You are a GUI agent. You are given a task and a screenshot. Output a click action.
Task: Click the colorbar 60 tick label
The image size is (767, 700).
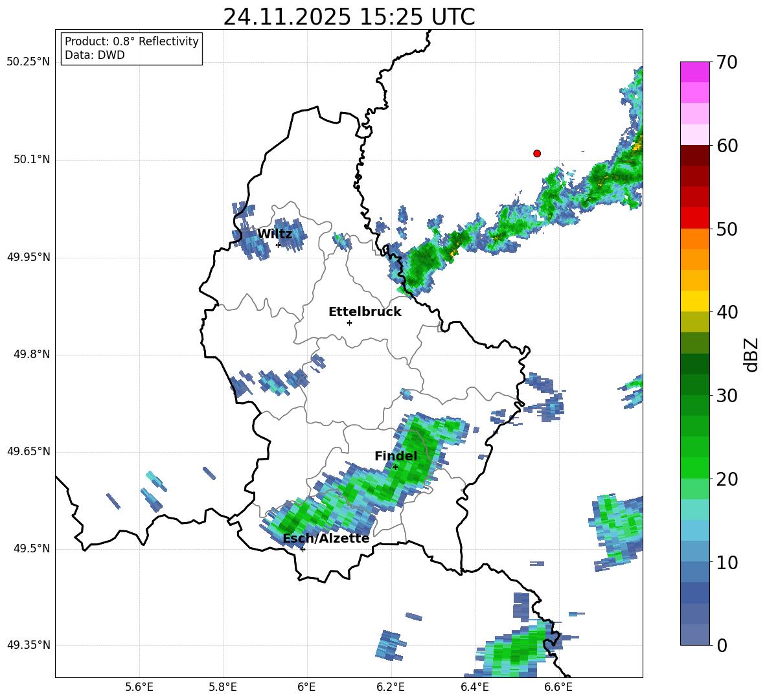click(x=727, y=146)
